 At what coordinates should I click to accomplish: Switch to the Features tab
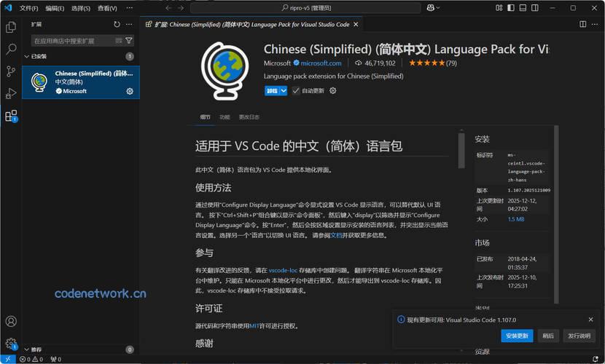click(225, 117)
